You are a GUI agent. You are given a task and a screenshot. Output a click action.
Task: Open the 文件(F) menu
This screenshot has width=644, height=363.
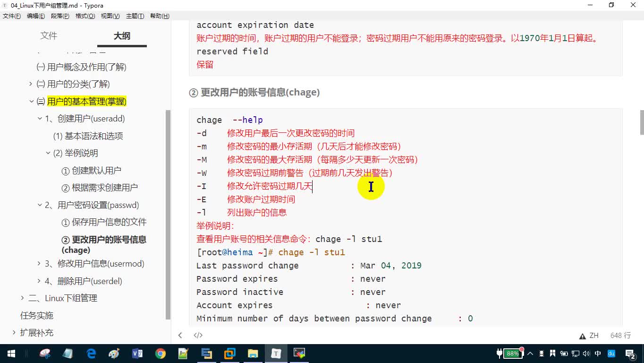click(12, 16)
